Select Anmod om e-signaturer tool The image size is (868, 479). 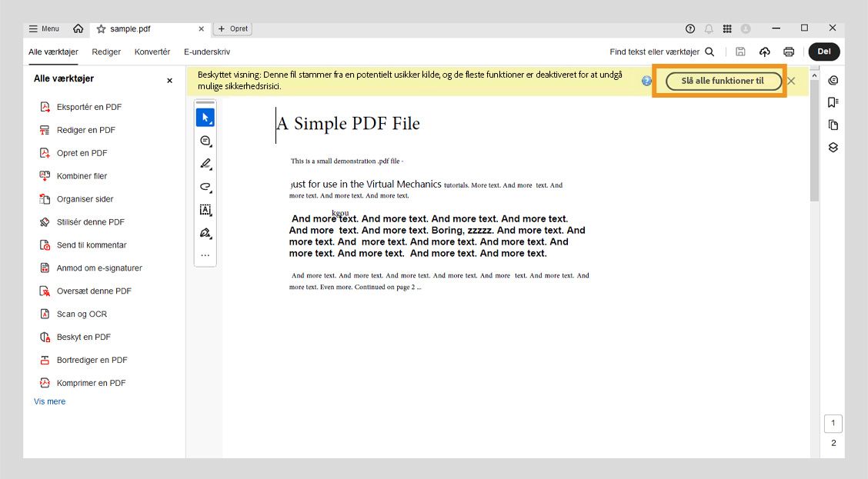(91, 268)
